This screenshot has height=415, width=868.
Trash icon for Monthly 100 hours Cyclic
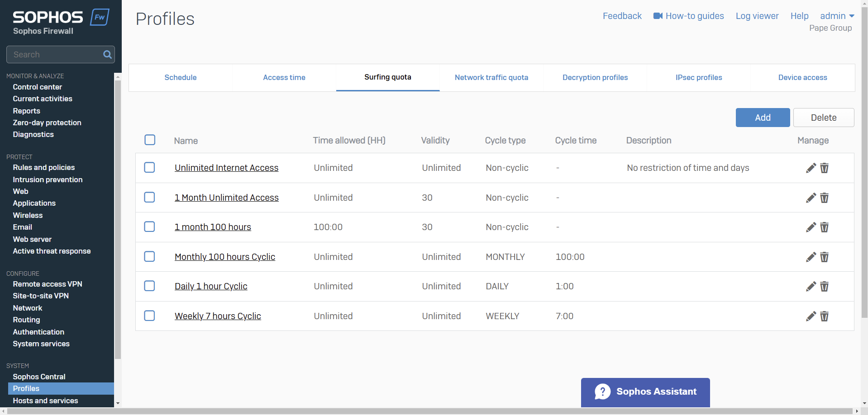click(825, 257)
